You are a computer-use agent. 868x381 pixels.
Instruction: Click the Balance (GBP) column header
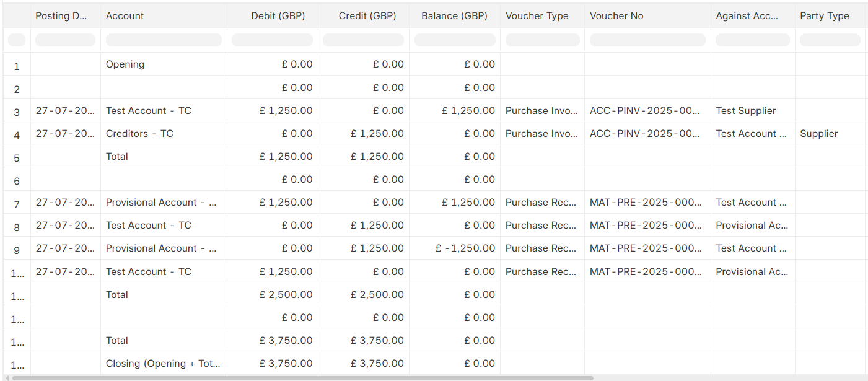tap(454, 16)
